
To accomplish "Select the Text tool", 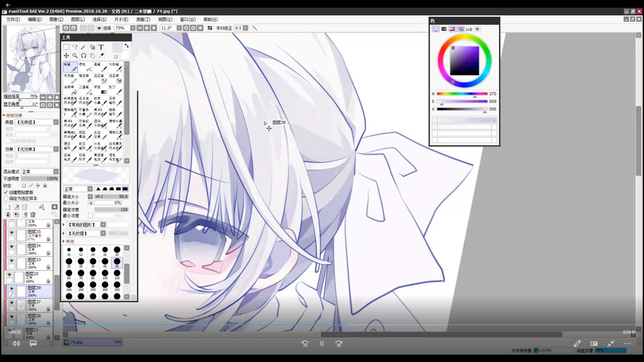I will (101, 47).
